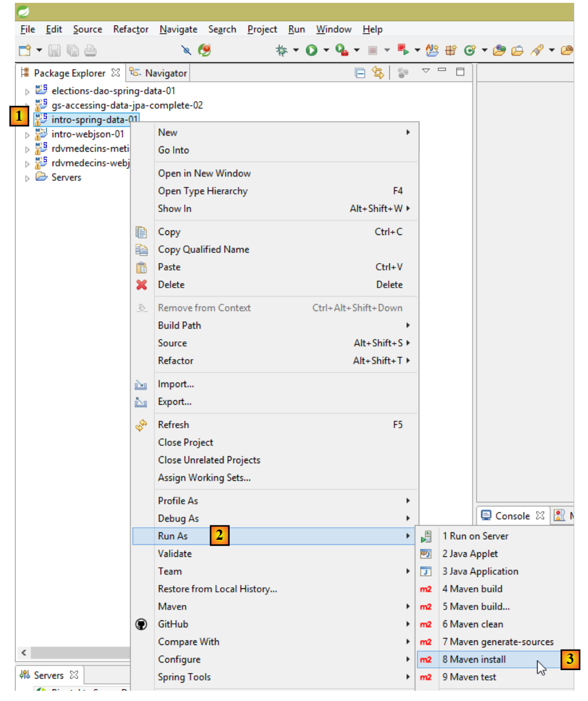Viewport: 588px width, 701px height.
Task: Click the Refresh icon in context menu
Action: pyautogui.click(x=141, y=425)
